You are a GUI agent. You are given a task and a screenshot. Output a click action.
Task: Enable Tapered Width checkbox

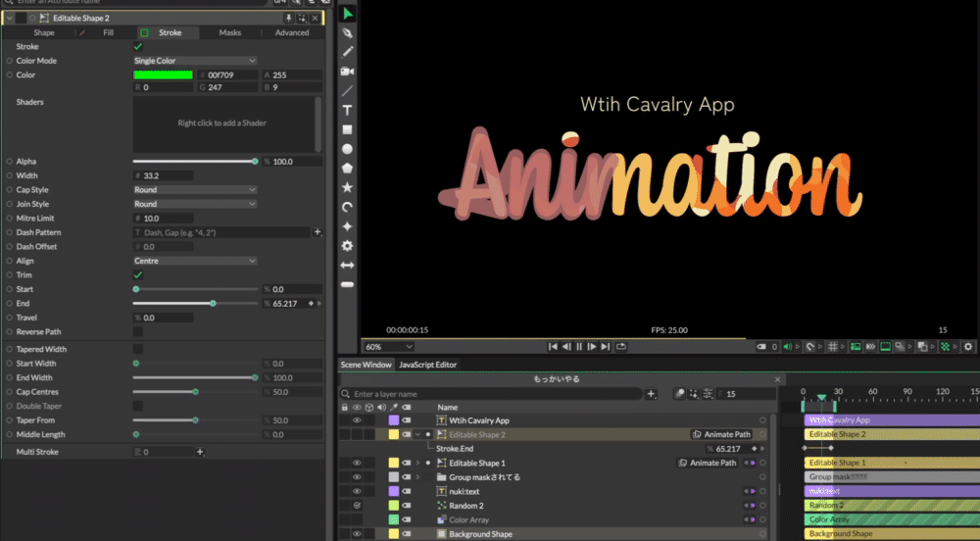pos(138,349)
